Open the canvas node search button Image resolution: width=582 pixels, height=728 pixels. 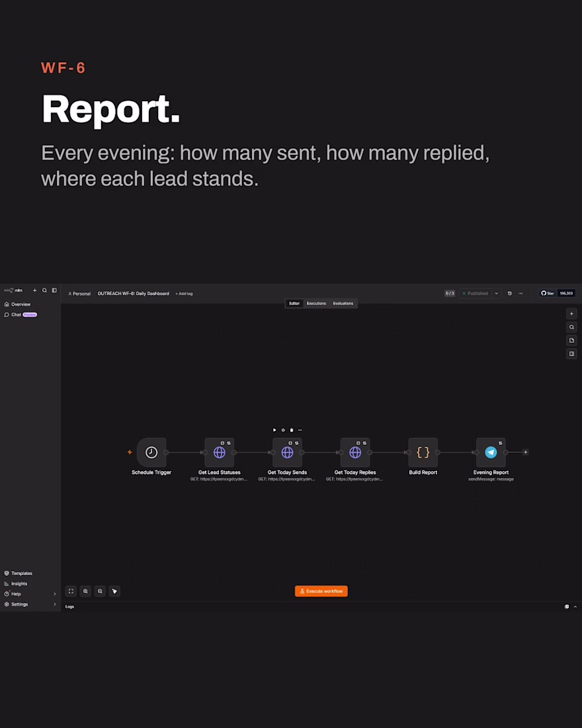tap(572, 328)
